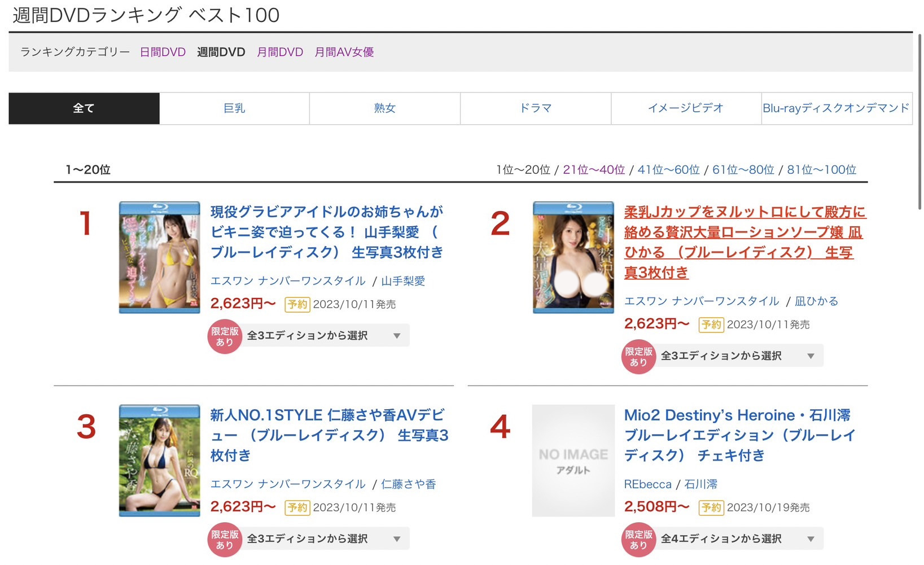Click the 予約 tag on rank 1 item
This screenshot has height=565, width=924.
[297, 304]
